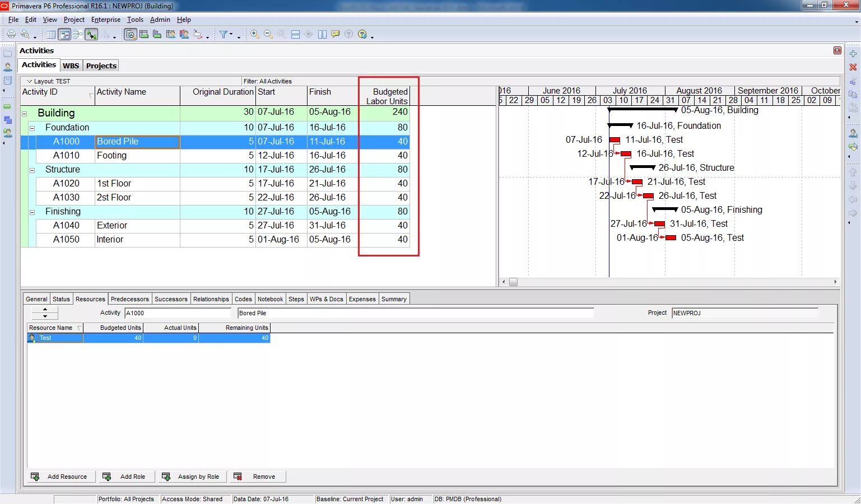Show the Resource Usage Profile
The image size is (861, 504).
[184, 34]
